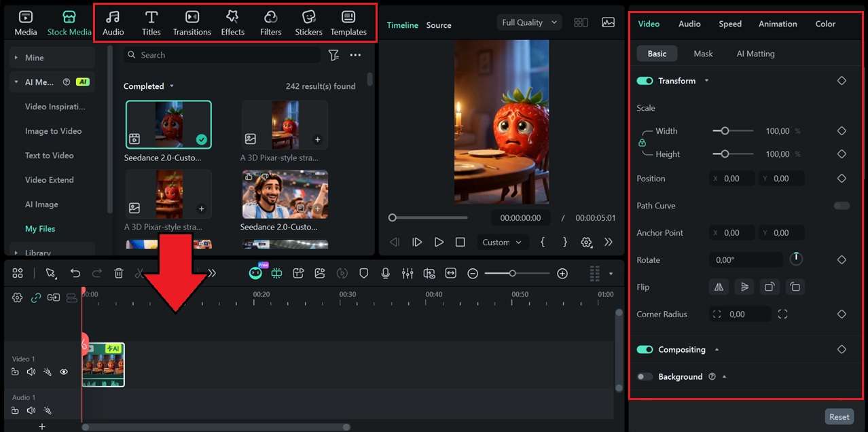This screenshot has width=868, height=432.
Task: Switch to the Animation tab
Action: [778, 24]
